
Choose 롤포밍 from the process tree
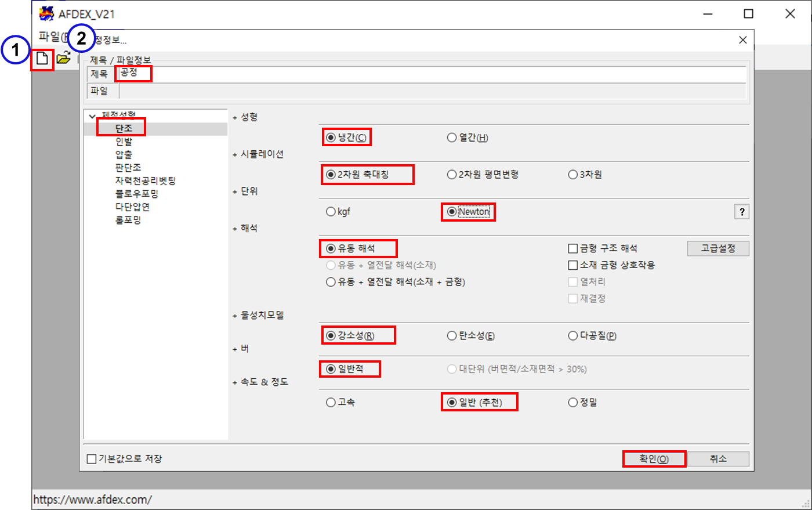pos(128,220)
